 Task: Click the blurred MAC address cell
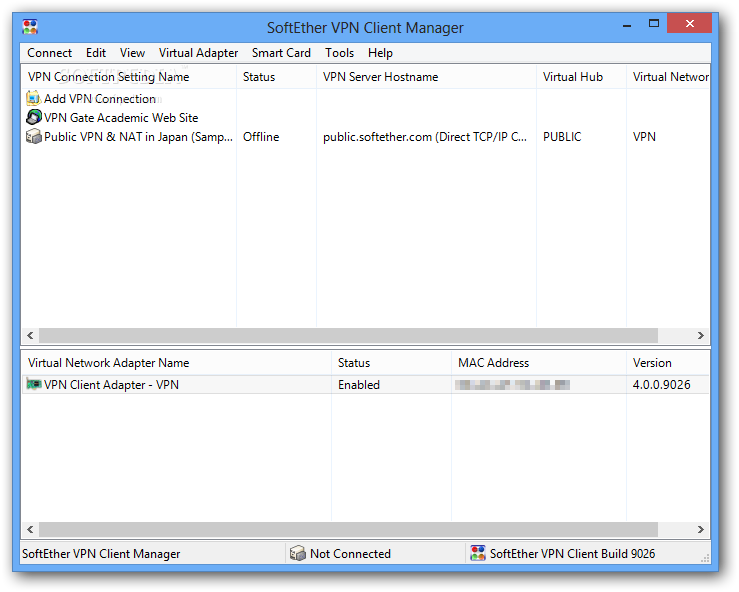(512, 385)
